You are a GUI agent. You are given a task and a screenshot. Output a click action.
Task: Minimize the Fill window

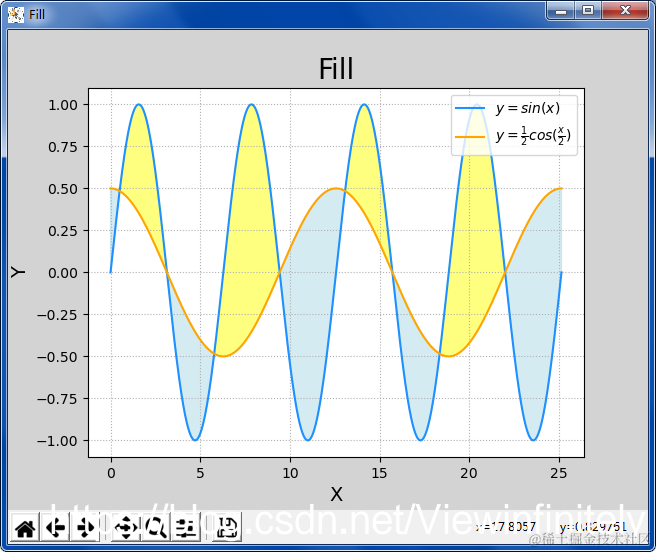click(561, 10)
